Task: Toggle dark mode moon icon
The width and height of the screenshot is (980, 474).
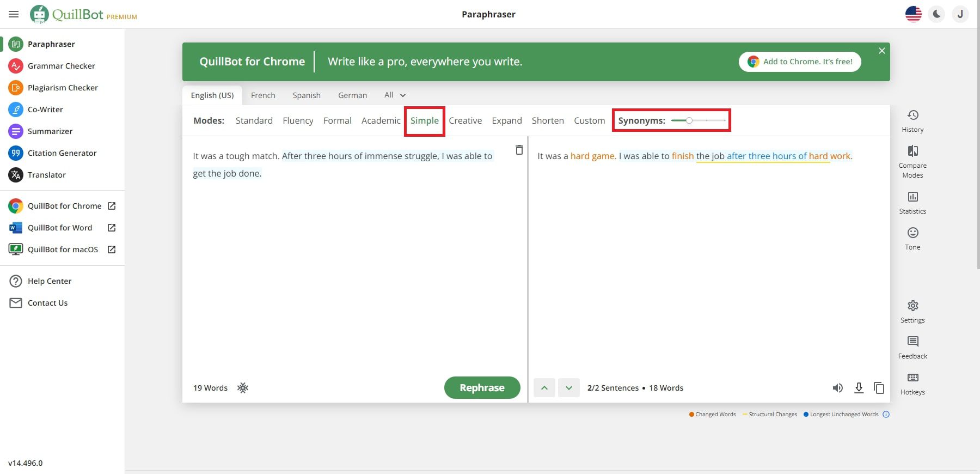Action: point(937,14)
